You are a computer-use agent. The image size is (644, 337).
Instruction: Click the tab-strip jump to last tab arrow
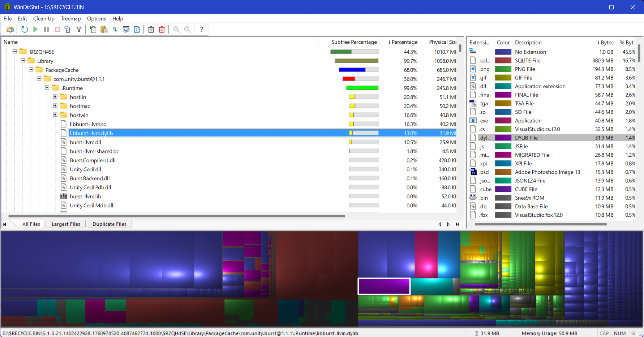[x=457, y=224]
